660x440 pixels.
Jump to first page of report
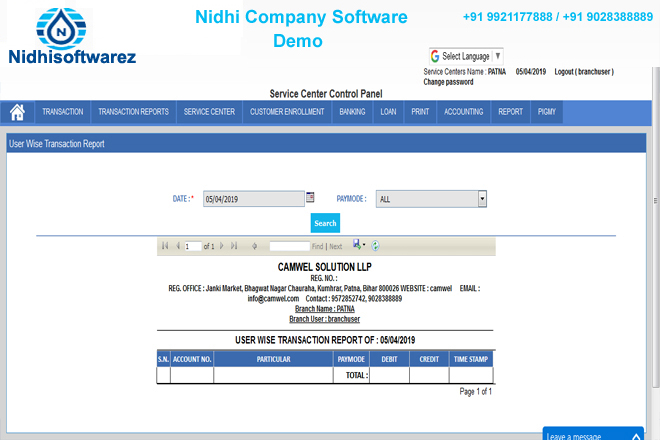click(165, 246)
